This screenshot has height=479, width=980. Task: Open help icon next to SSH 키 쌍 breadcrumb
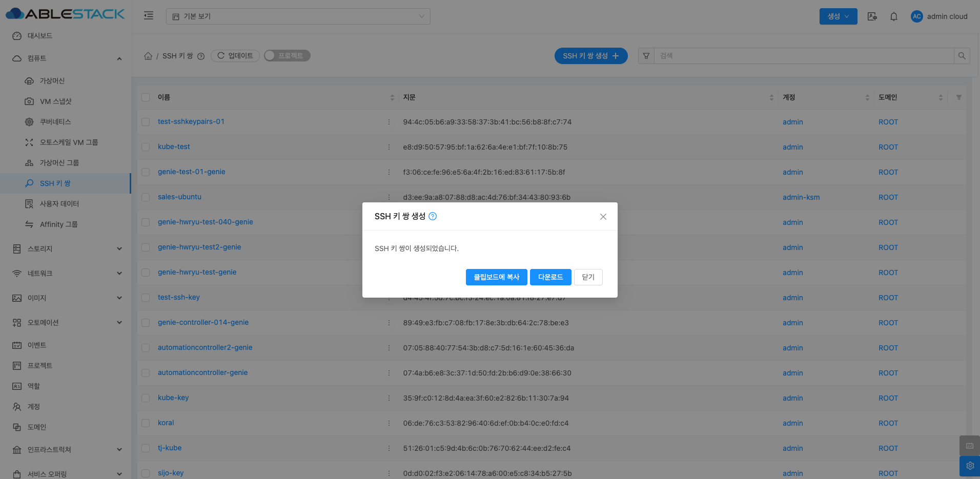(201, 56)
